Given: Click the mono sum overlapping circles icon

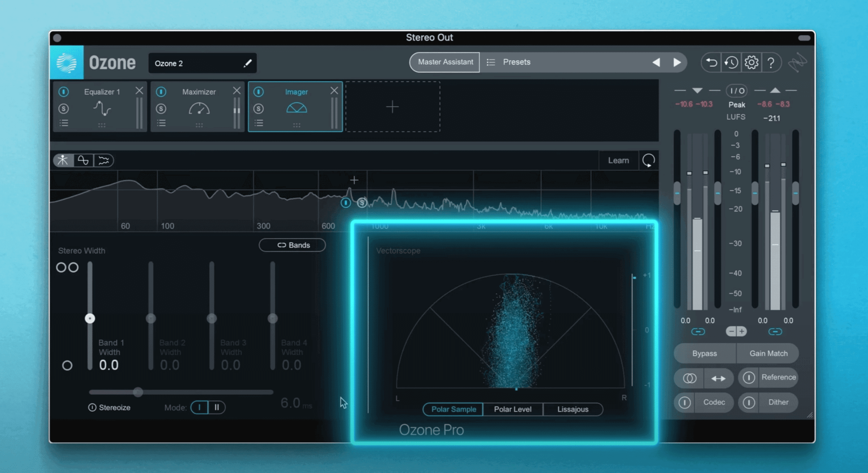Looking at the screenshot, I should [x=689, y=379].
